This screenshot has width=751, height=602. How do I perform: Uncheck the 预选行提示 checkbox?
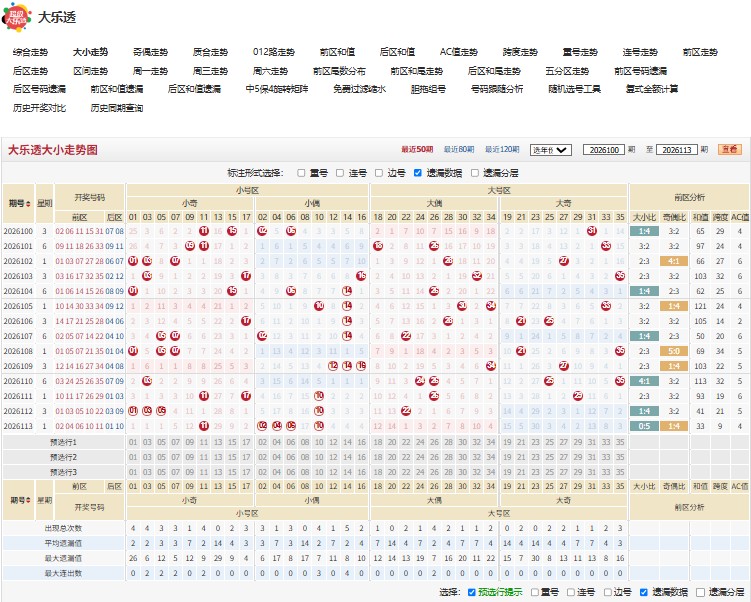[x=471, y=592]
